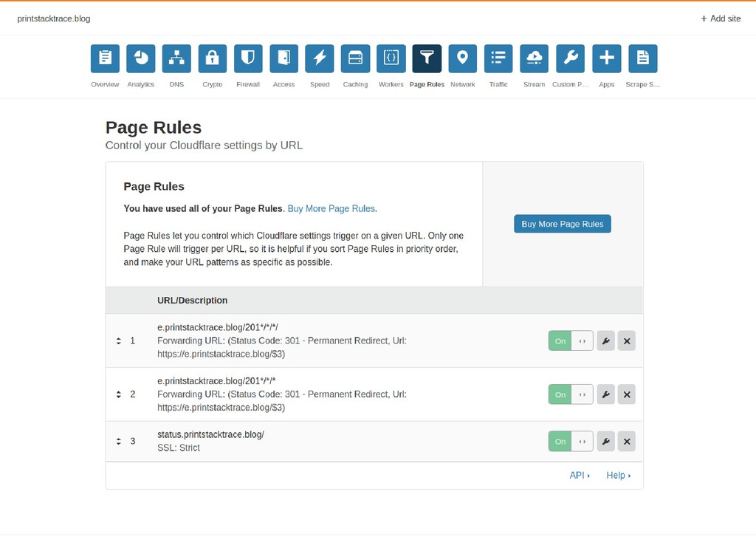The height and width of the screenshot is (551, 756).
Task: Reorder rule 1 using sort arrows
Action: [119, 340]
